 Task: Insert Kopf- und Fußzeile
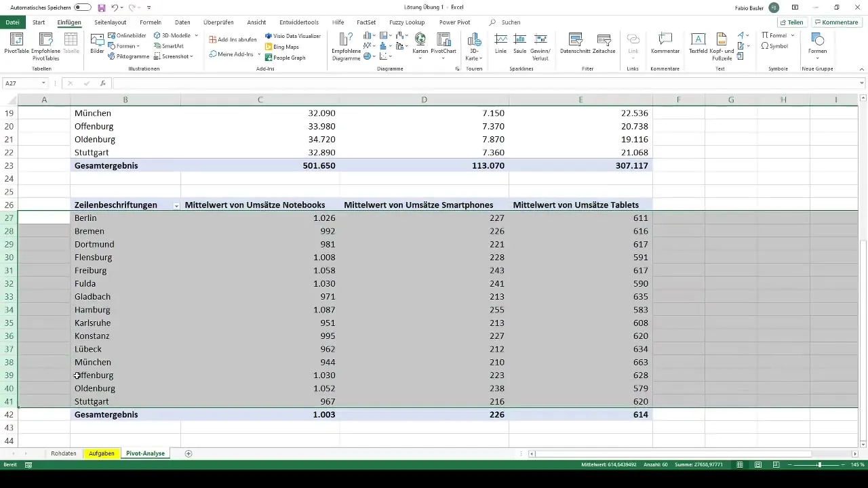[x=721, y=45]
